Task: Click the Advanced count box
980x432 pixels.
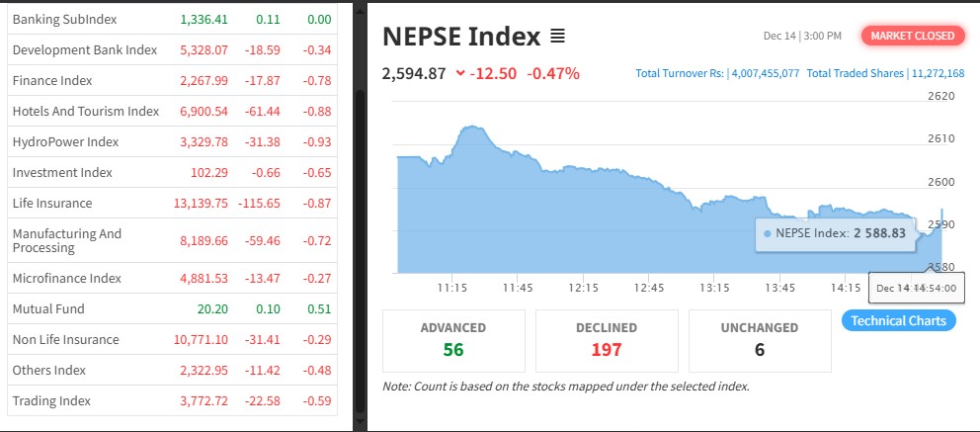Action: (453, 339)
